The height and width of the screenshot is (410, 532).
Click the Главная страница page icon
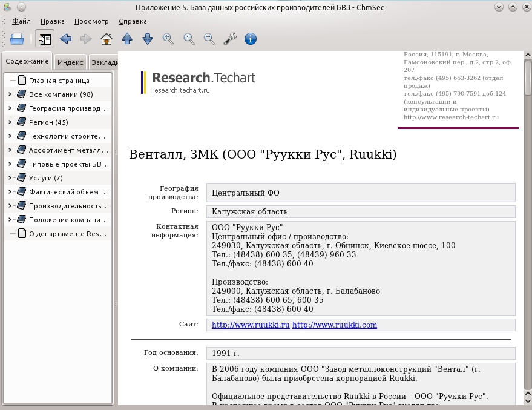(22, 80)
